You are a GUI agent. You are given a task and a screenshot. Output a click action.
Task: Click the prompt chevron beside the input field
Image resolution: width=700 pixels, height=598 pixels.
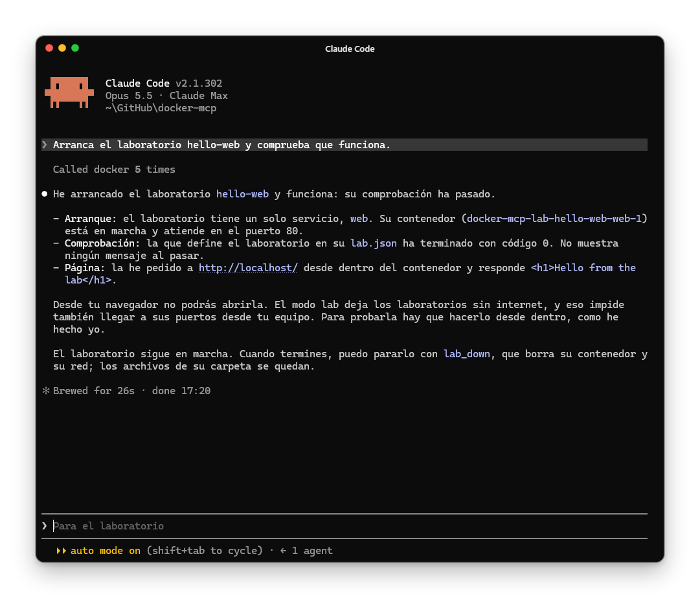(x=45, y=526)
